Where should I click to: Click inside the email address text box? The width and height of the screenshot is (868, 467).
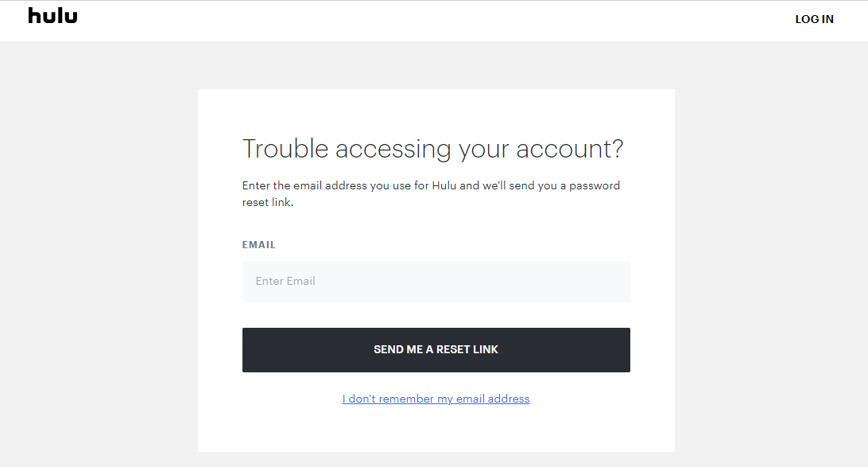pyautogui.click(x=436, y=282)
